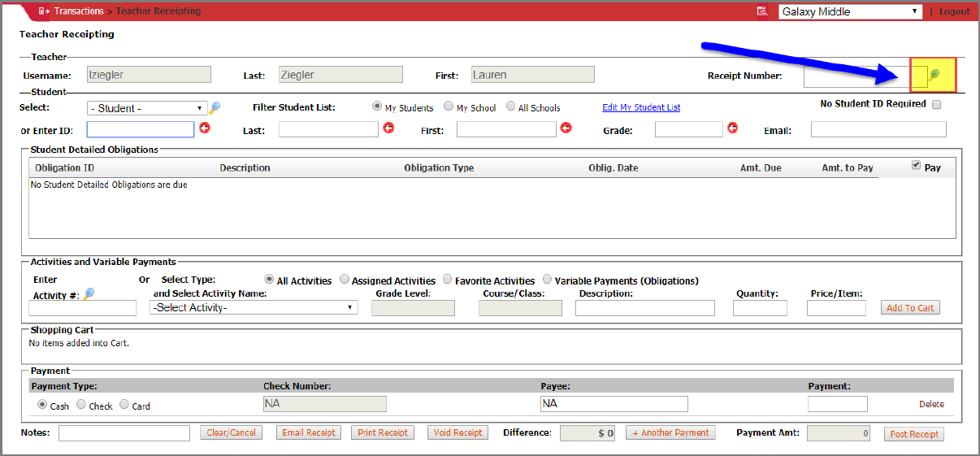Image resolution: width=980 pixels, height=456 pixels.
Task: Click the student Last name input field
Action: 328,129
